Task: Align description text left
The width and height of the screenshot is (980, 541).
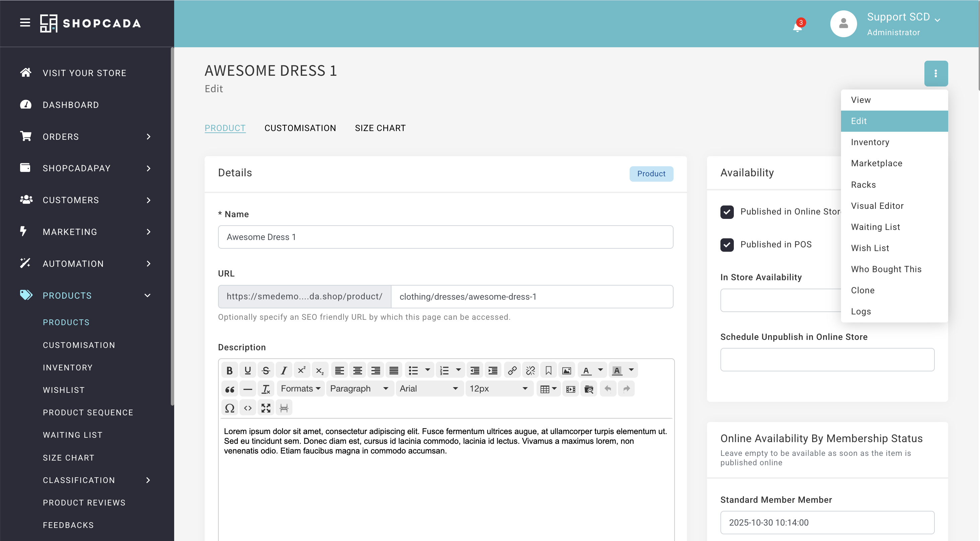Action: point(339,370)
